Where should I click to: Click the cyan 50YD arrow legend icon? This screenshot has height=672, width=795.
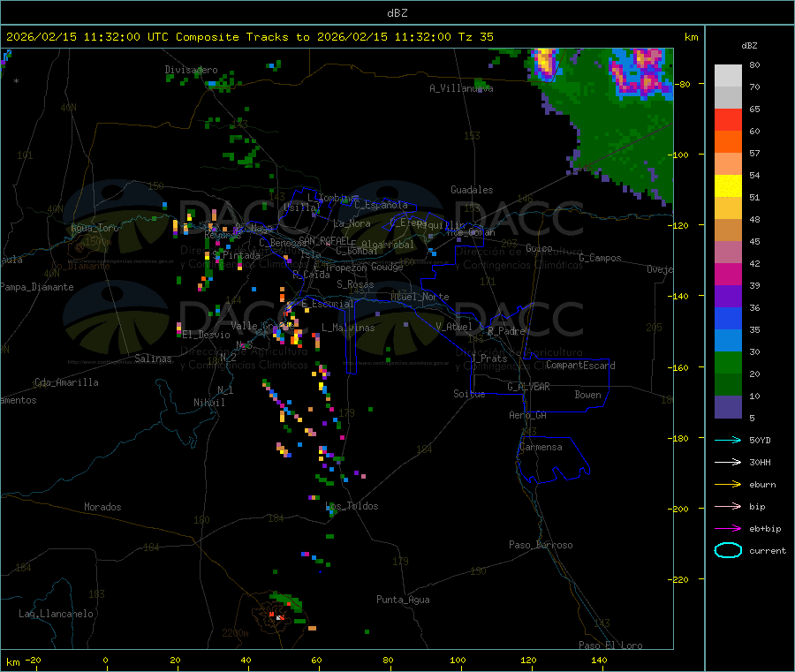coord(728,440)
